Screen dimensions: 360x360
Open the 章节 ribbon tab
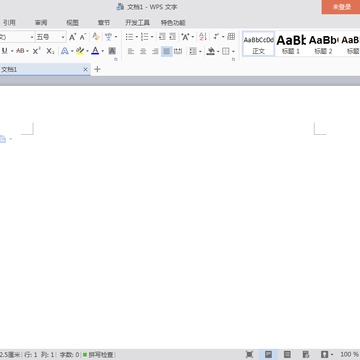tap(104, 23)
